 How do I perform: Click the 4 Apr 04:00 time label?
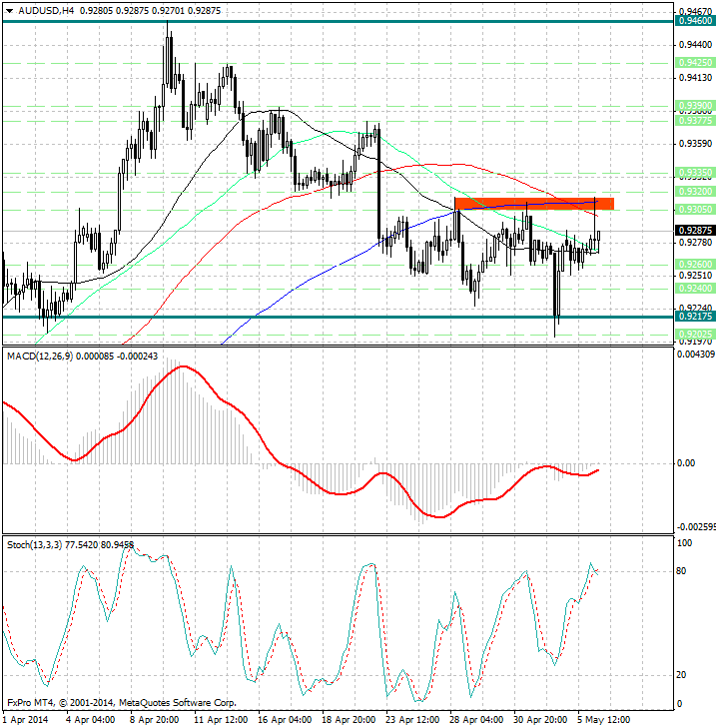pyautogui.click(x=91, y=720)
